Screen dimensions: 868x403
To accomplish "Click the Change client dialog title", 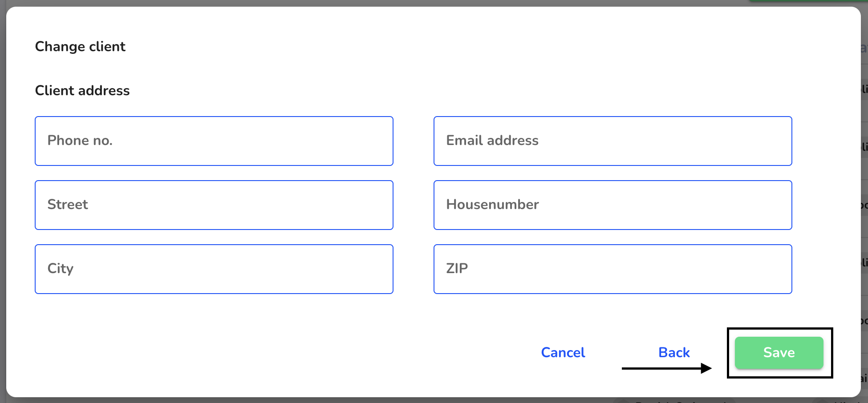I will (x=80, y=47).
